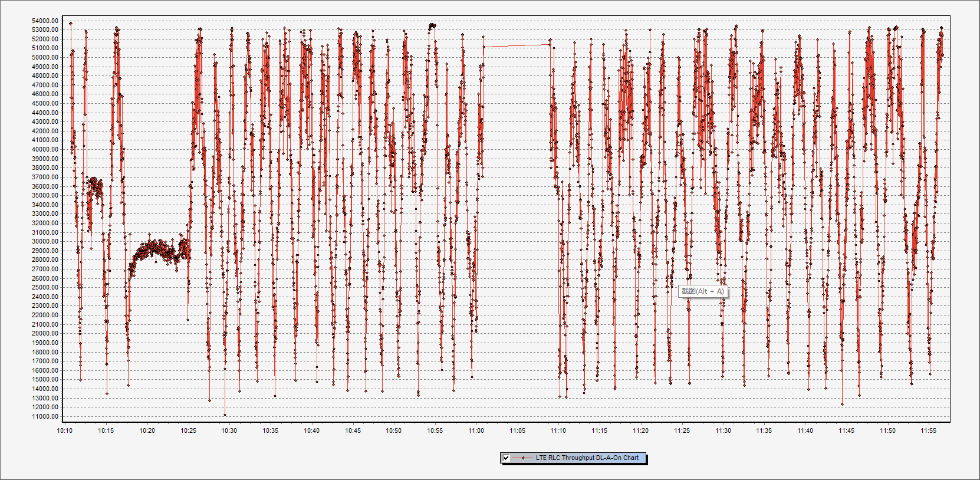Viewport: 980px width, 480px height.
Task: Click the 10:40 time axis label
Action: [312, 430]
